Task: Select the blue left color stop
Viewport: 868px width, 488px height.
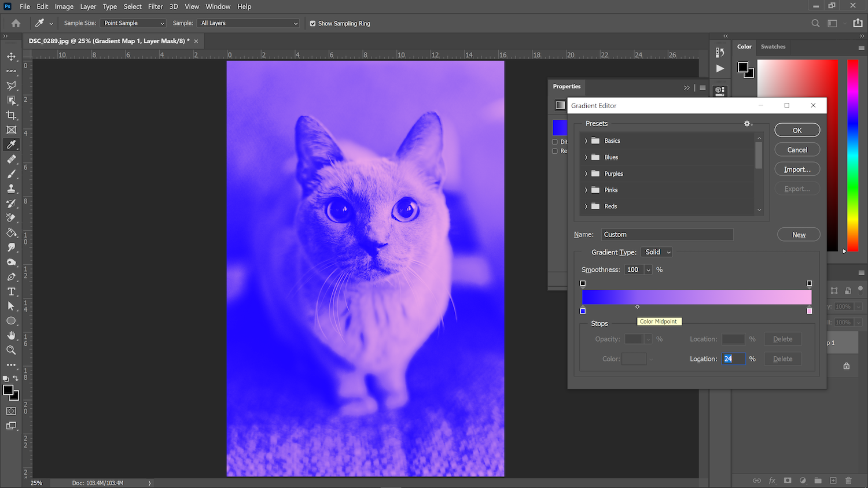Action: (583, 310)
